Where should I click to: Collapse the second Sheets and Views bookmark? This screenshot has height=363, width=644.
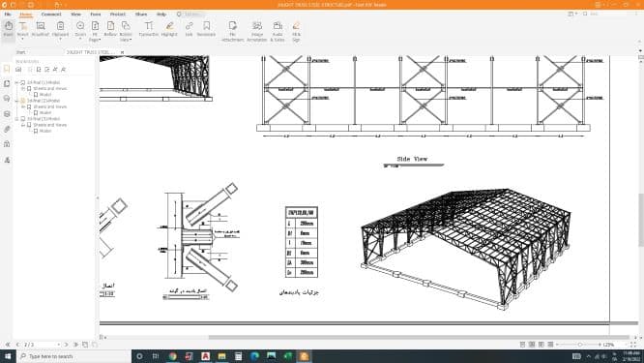[23, 106]
